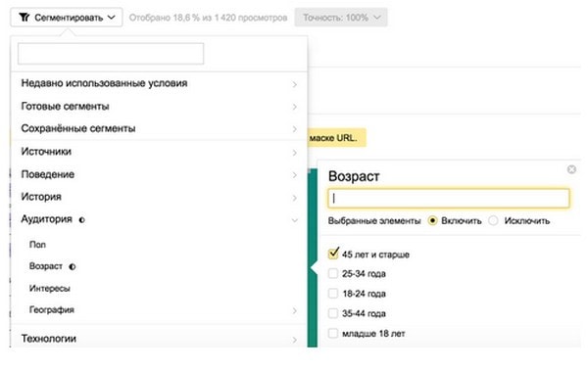
Task: Open the Точность: 100% dropdown
Action: click(341, 18)
